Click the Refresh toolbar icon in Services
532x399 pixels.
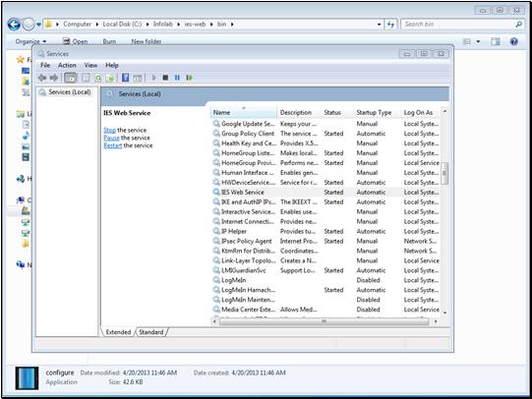click(98, 78)
